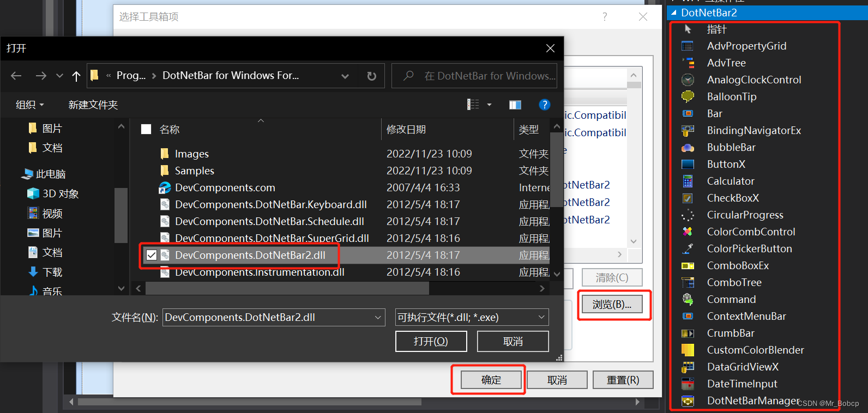This screenshot has width=868, height=413.
Task: Select the DataGridViewX icon
Action: 688,367
